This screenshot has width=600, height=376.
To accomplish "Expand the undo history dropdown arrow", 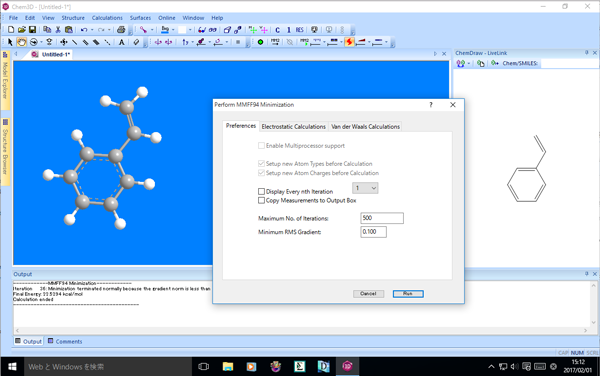I will point(92,29).
